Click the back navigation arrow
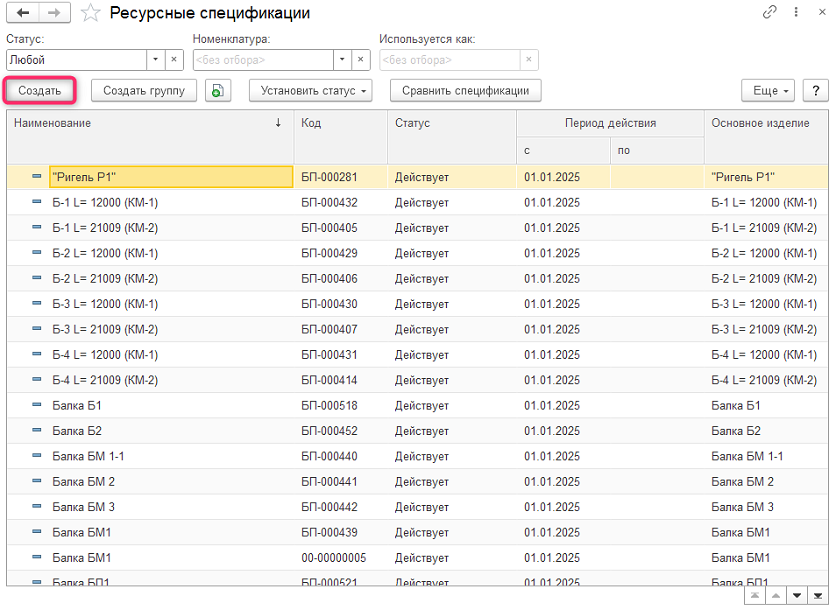Screen dimensions: 836x610 (22, 13)
